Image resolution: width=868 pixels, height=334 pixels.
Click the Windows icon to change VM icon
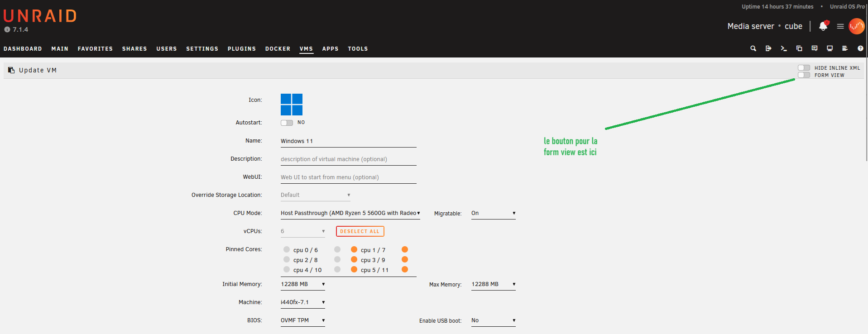292,105
